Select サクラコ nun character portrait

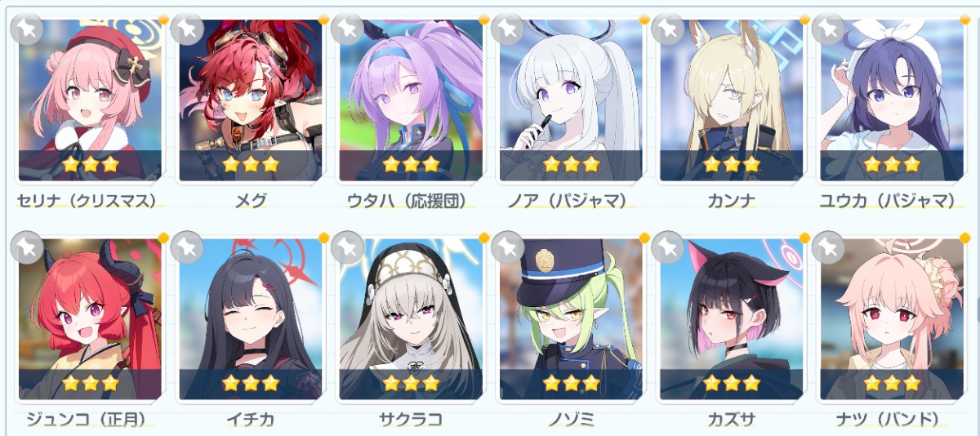pyautogui.click(x=411, y=318)
